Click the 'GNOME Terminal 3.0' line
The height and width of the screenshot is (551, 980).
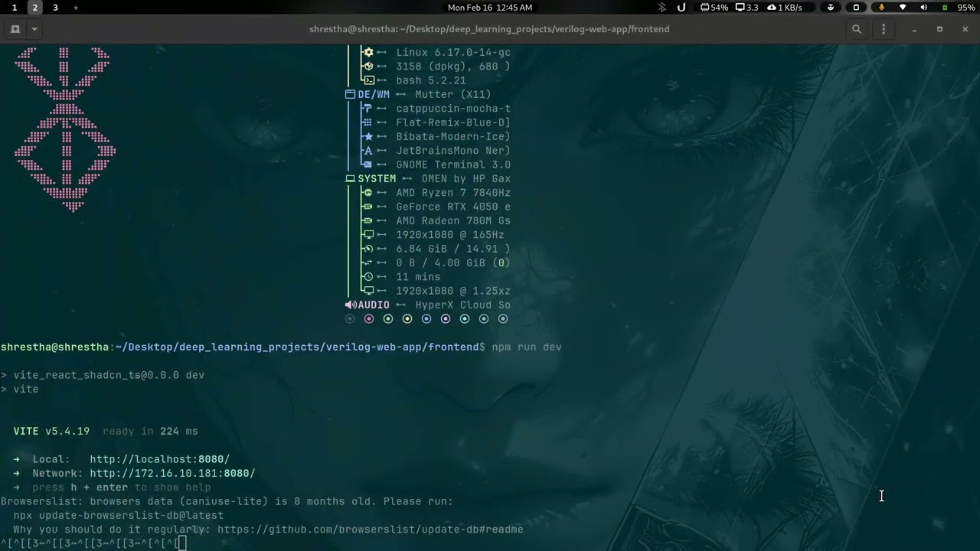click(x=453, y=165)
